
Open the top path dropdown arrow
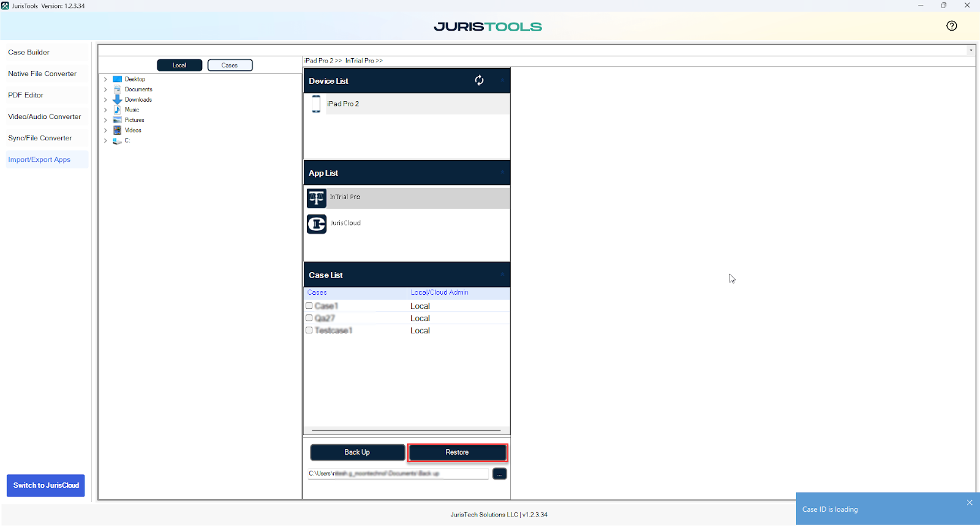pos(971,50)
